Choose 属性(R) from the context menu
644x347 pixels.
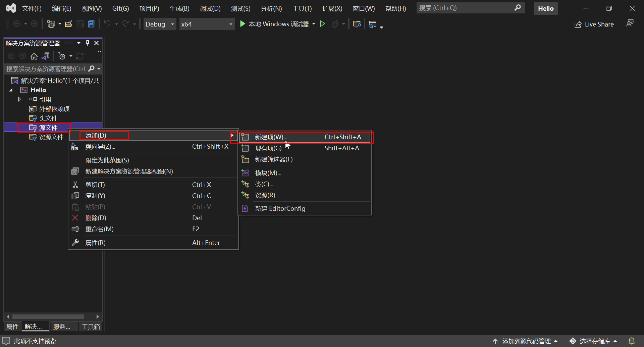point(153,243)
